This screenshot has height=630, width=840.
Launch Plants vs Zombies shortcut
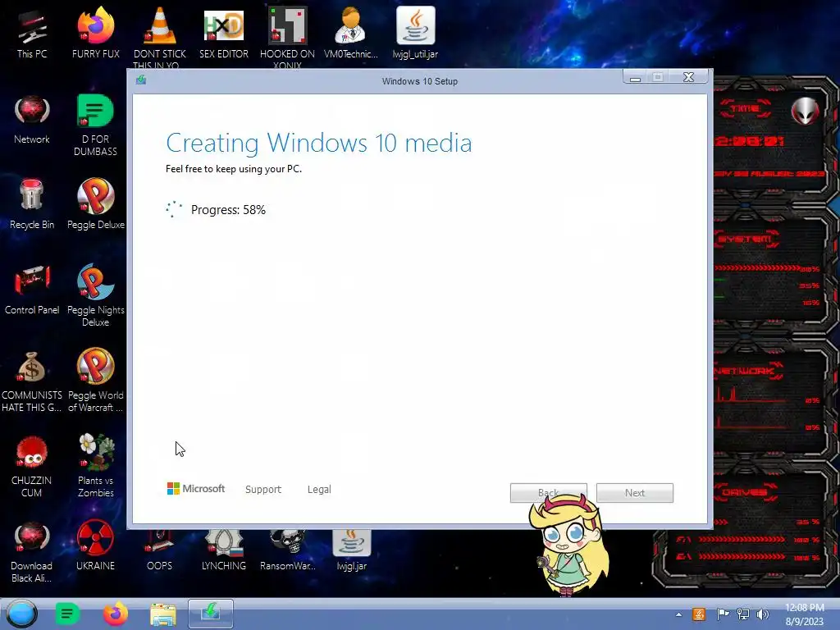[x=95, y=467]
